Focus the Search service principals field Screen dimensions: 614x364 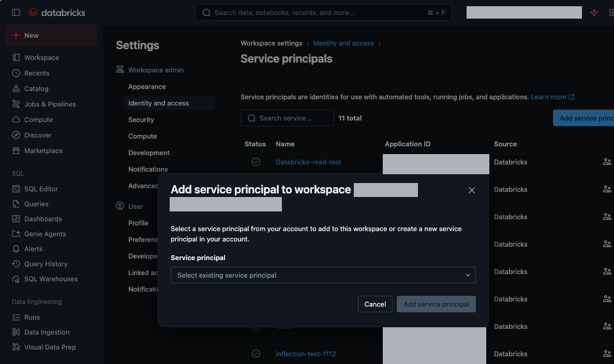click(x=287, y=118)
